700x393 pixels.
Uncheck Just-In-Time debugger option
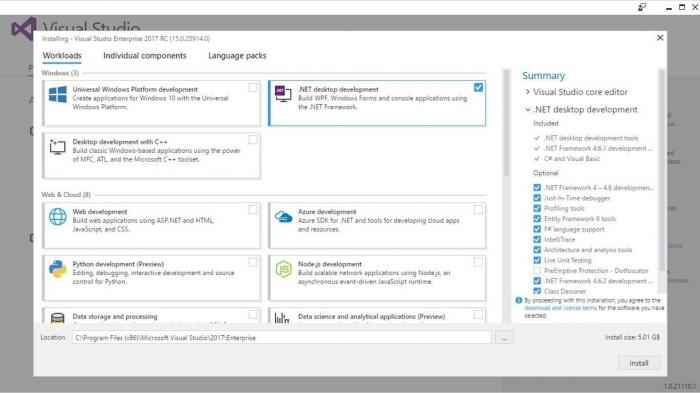click(x=537, y=198)
